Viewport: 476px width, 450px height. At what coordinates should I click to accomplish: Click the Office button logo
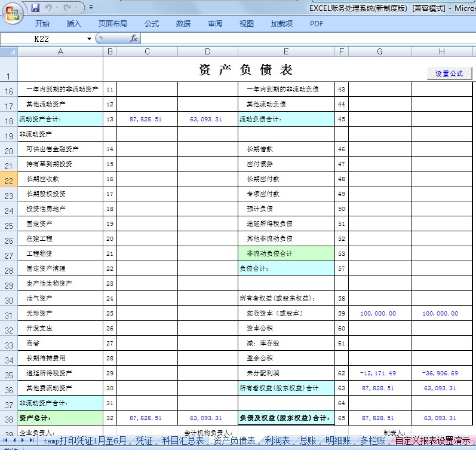[12, 13]
